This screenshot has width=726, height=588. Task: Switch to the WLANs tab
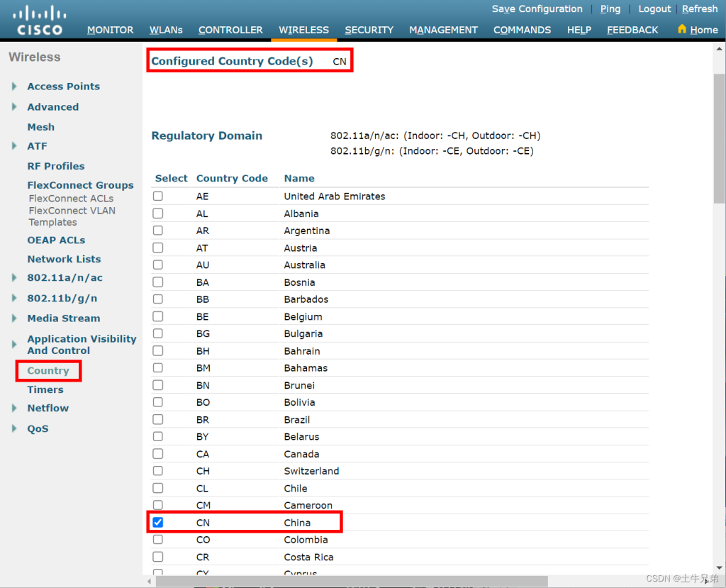(x=166, y=30)
